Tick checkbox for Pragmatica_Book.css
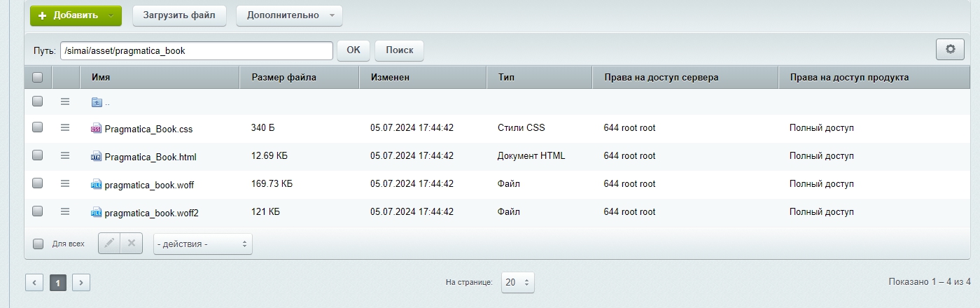 point(38,127)
